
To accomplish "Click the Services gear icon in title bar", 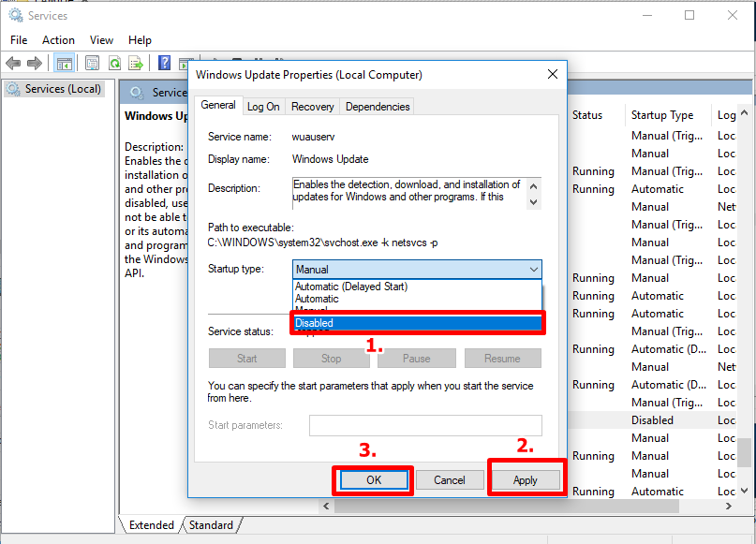I will pyautogui.click(x=16, y=15).
